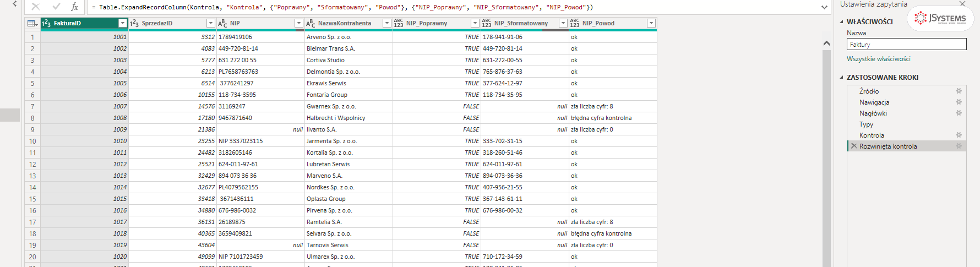Click cell Lubretan Serwis
The image size is (980, 267).
(x=349, y=164)
